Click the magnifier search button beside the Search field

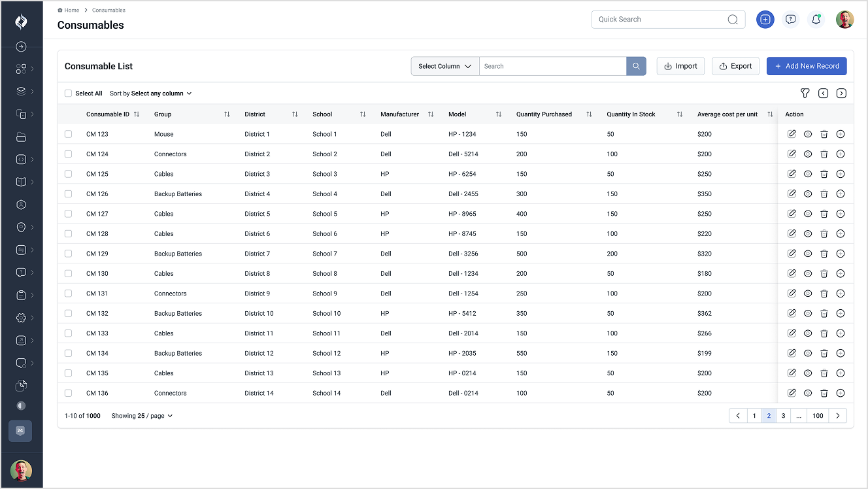point(636,66)
